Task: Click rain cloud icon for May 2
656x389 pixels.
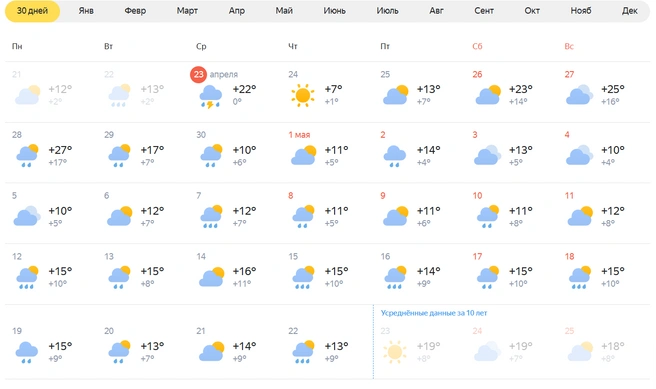Action: pyautogui.click(x=395, y=156)
